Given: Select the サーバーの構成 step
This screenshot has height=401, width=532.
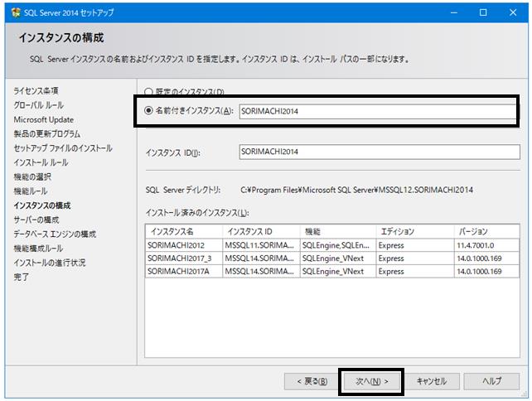Looking at the screenshot, I should click(x=36, y=220).
